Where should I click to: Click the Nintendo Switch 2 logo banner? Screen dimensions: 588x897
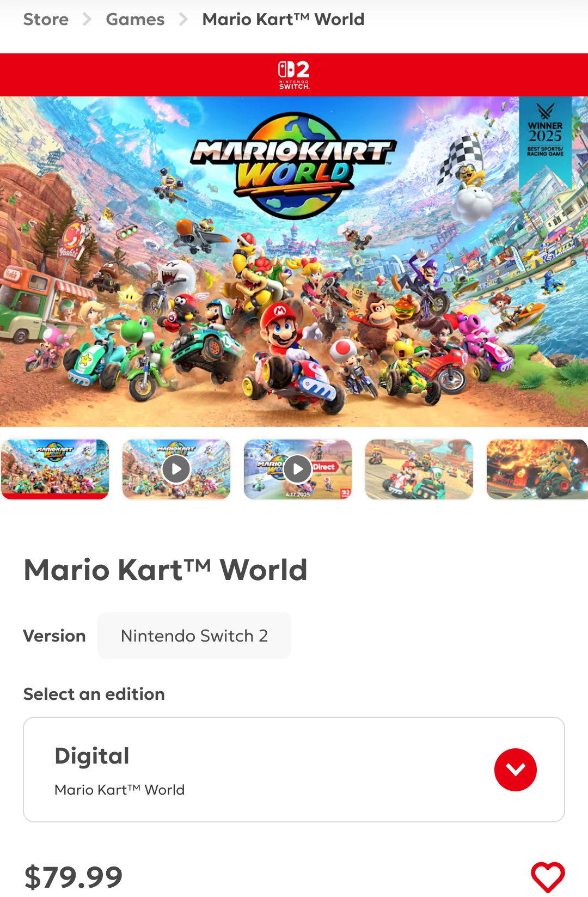point(294,75)
